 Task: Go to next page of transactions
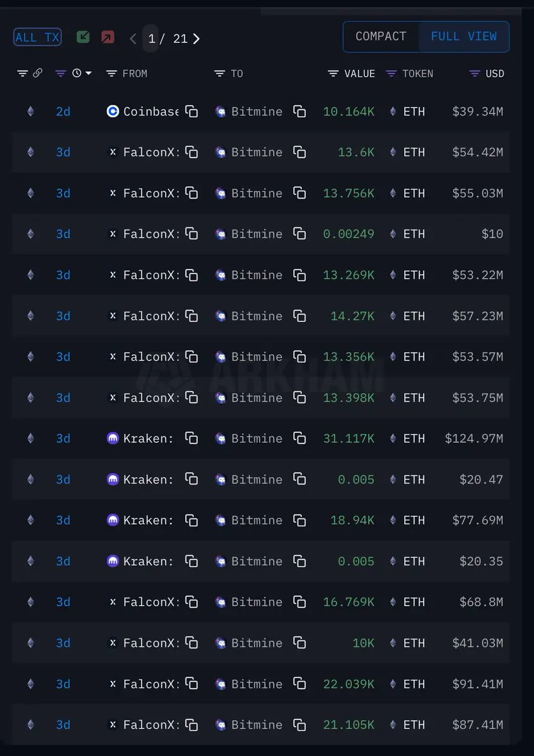196,38
